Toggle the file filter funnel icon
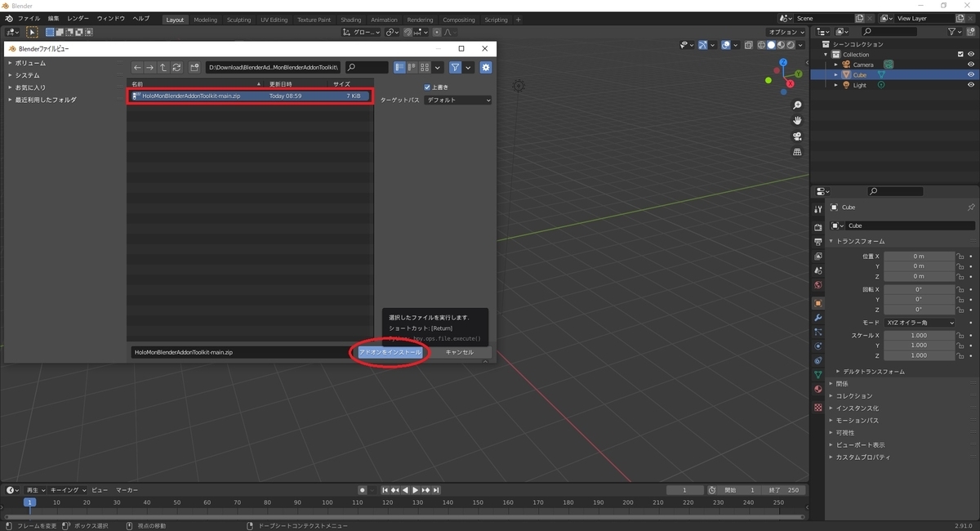The width and height of the screenshot is (980, 531). pos(456,68)
